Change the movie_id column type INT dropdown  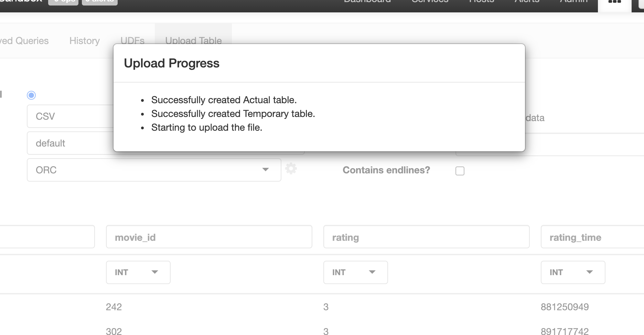point(138,272)
